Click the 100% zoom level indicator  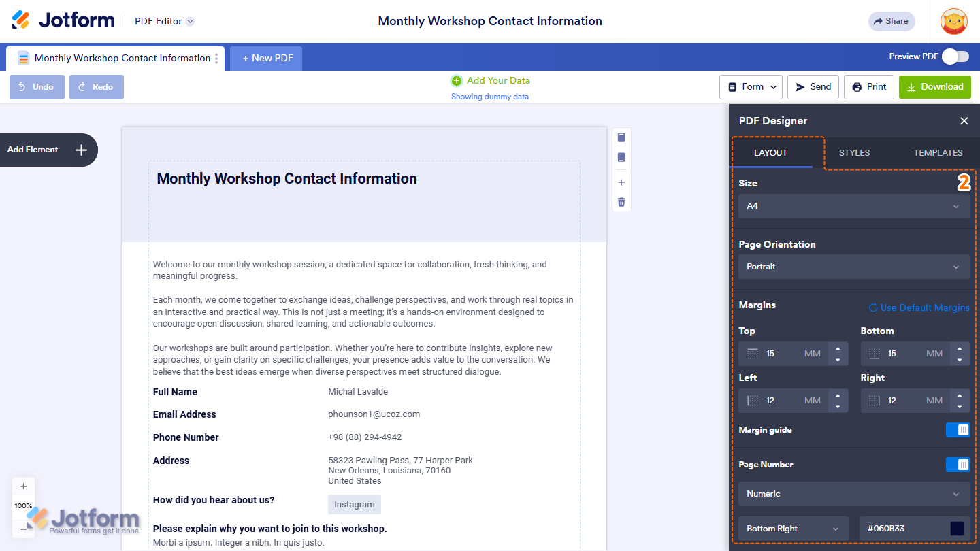pos(24,506)
